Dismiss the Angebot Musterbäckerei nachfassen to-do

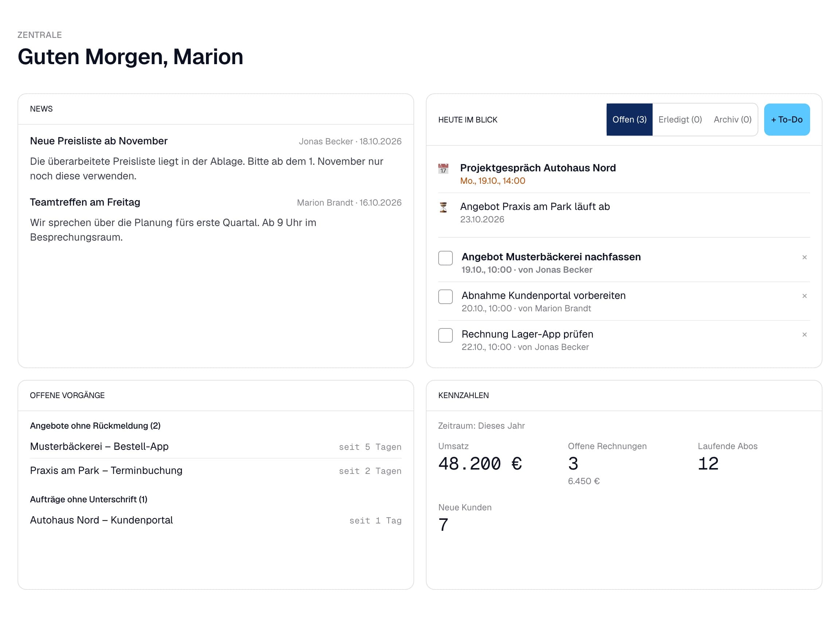click(804, 257)
